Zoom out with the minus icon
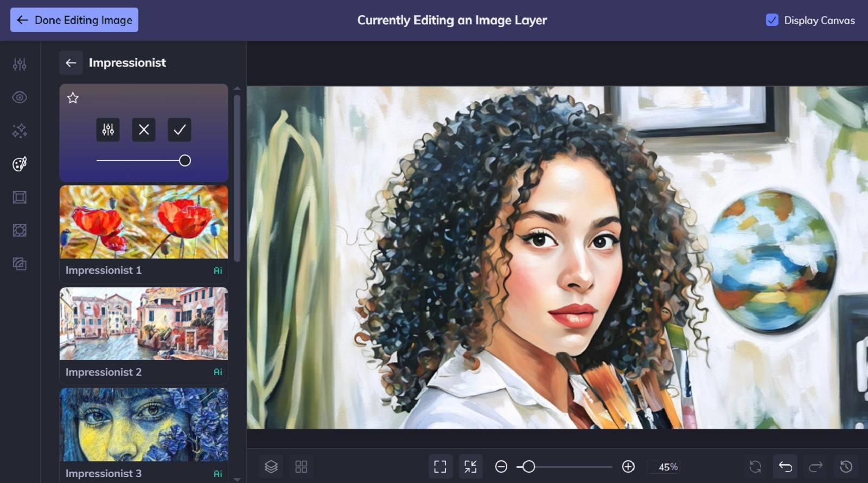The height and width of the screenshot is (483, 868). [x=501, y=467]
